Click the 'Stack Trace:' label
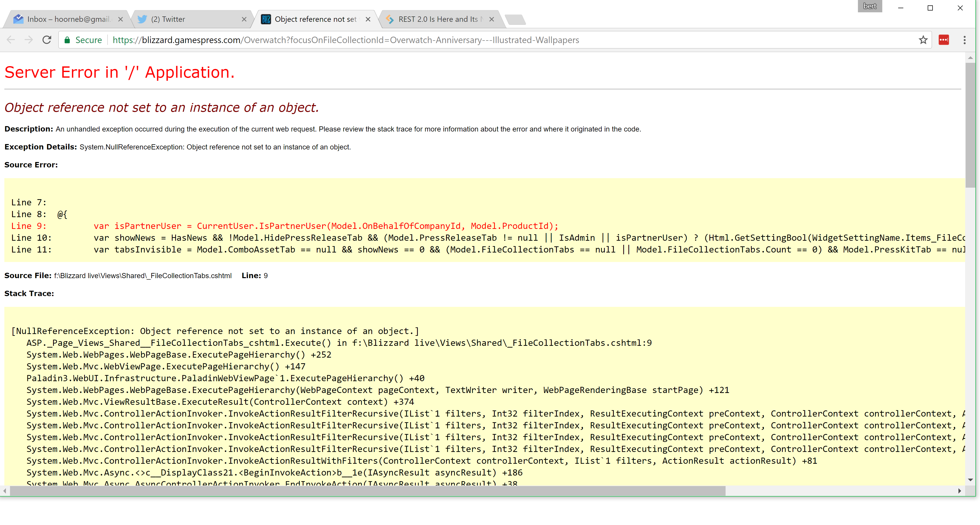Viewport: 980px width, 525px height. (x=29, y=294)
